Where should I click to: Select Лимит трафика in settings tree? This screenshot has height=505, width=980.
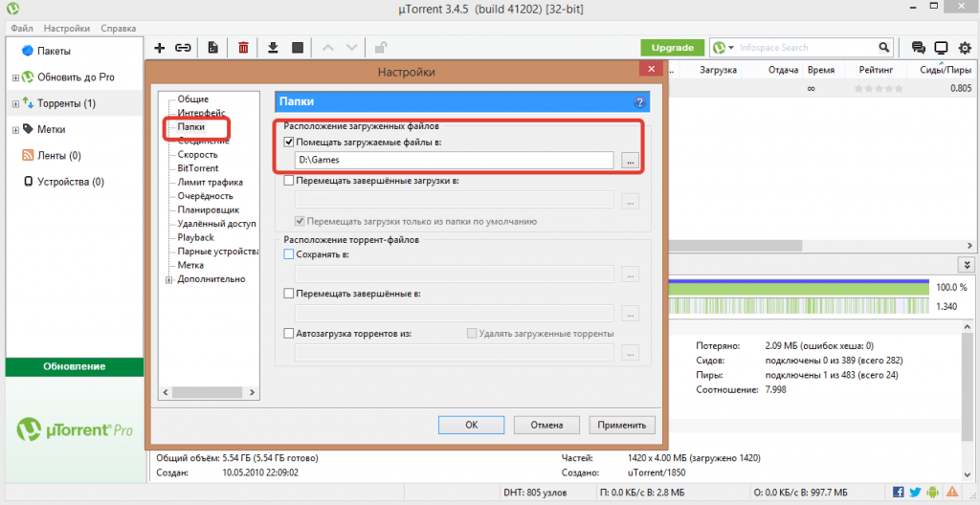click(210, 182)
